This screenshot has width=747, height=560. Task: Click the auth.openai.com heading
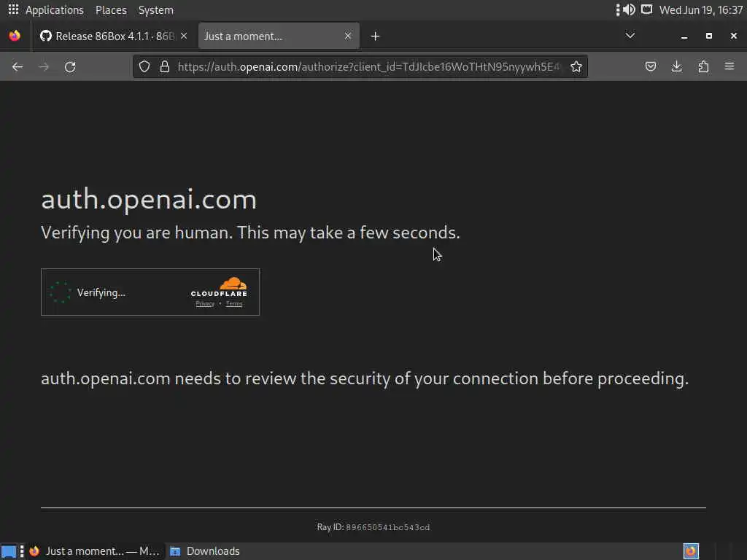(x=149, y=199)
